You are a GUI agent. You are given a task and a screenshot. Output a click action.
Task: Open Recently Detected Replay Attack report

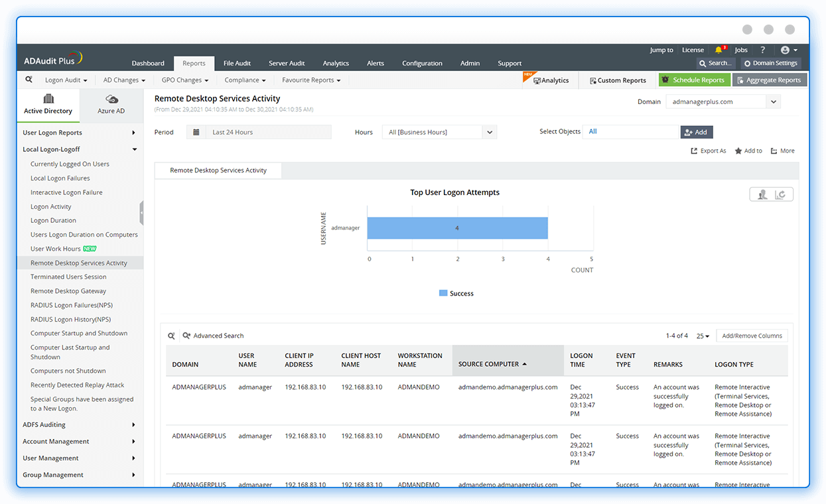point(78,385)
